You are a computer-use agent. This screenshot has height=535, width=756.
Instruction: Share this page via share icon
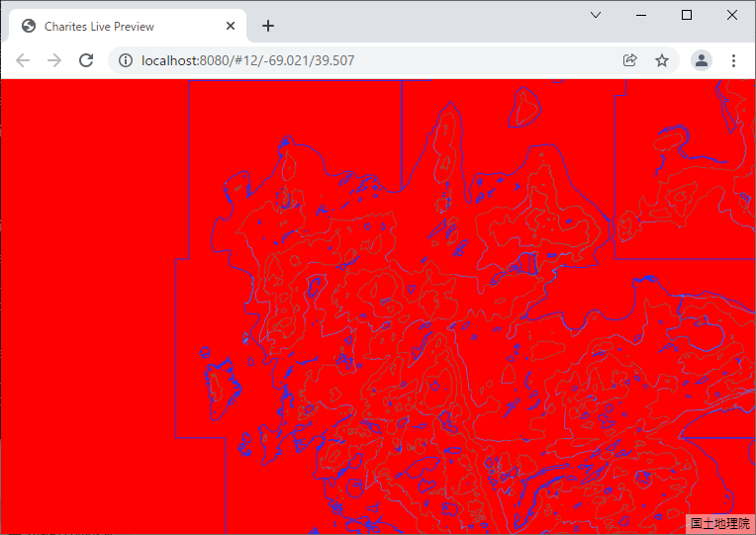pos(629,60)
